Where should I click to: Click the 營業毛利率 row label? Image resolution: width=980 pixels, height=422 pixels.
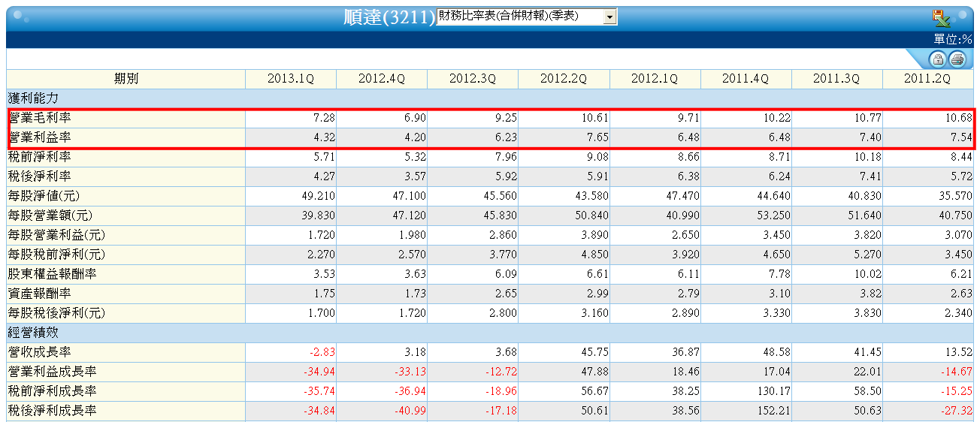[41, 118]
